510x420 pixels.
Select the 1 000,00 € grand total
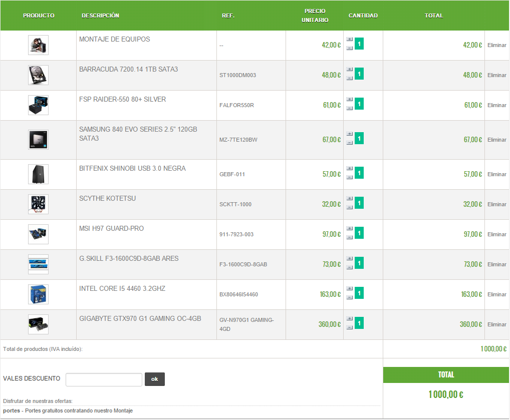click(445, 394)
